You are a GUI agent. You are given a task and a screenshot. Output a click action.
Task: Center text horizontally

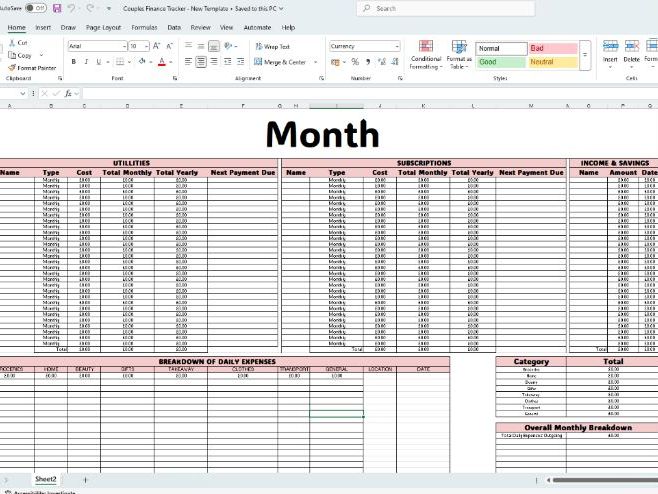pyautogui.click(x=201, y=62)
